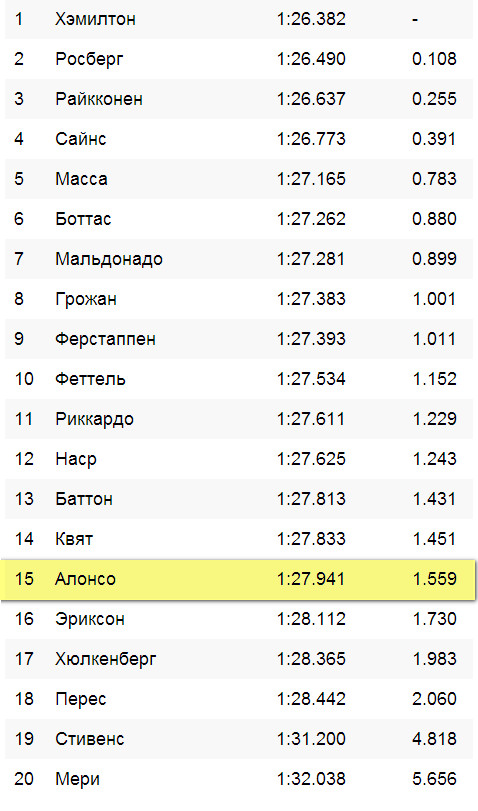This screenshot has height=811, width=478.
Task: Select the highlighted Алонсо row name
Action: (85, 579)
